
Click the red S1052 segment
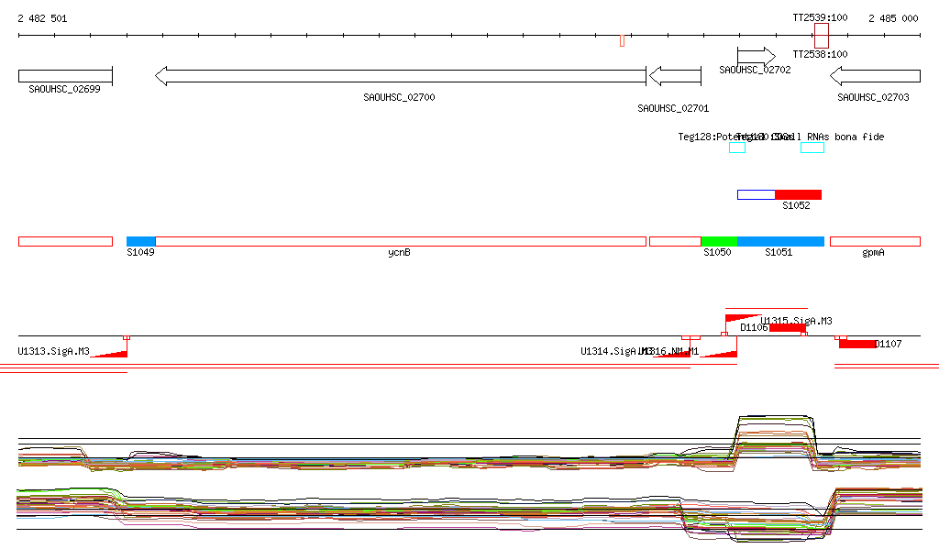point(799,194)
